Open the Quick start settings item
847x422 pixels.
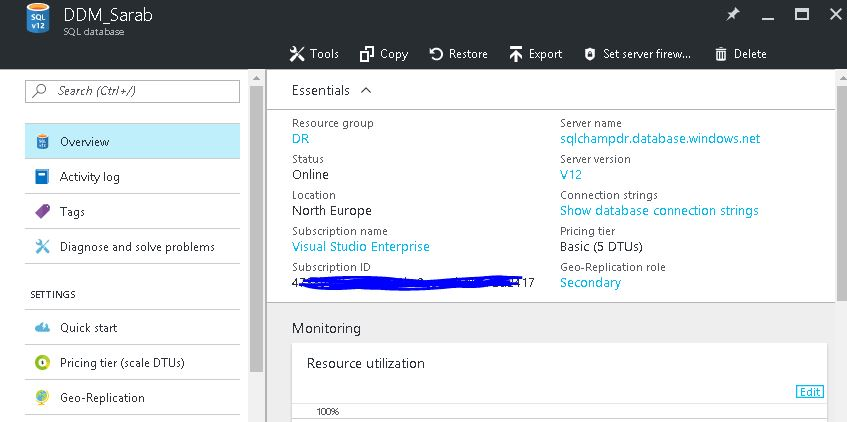tap(132, 327)
